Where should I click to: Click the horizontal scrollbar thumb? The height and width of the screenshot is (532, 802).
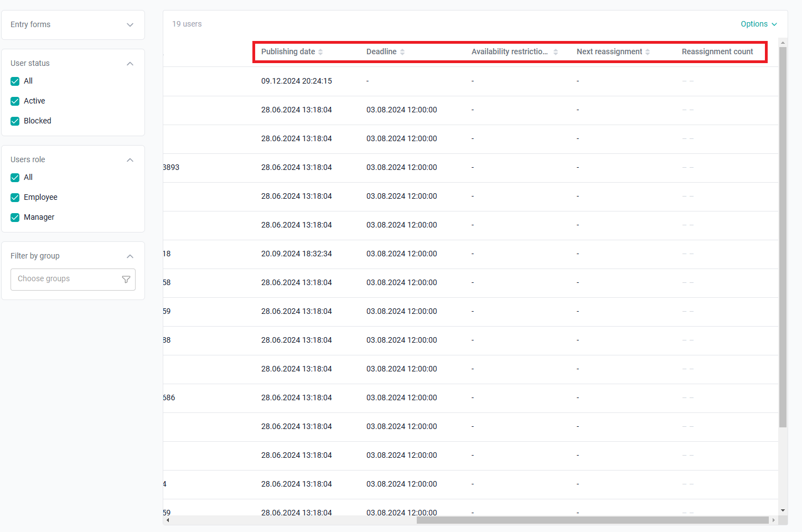pos(593,520)
